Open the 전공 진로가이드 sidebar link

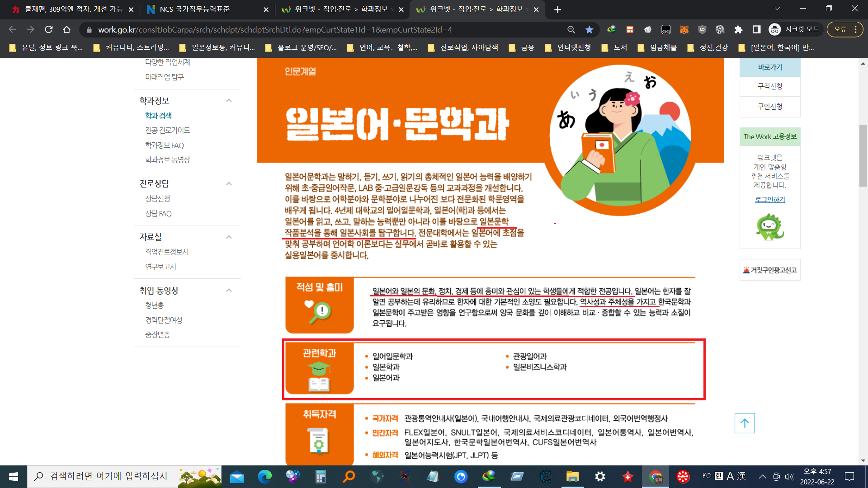(x=167, y=130)
